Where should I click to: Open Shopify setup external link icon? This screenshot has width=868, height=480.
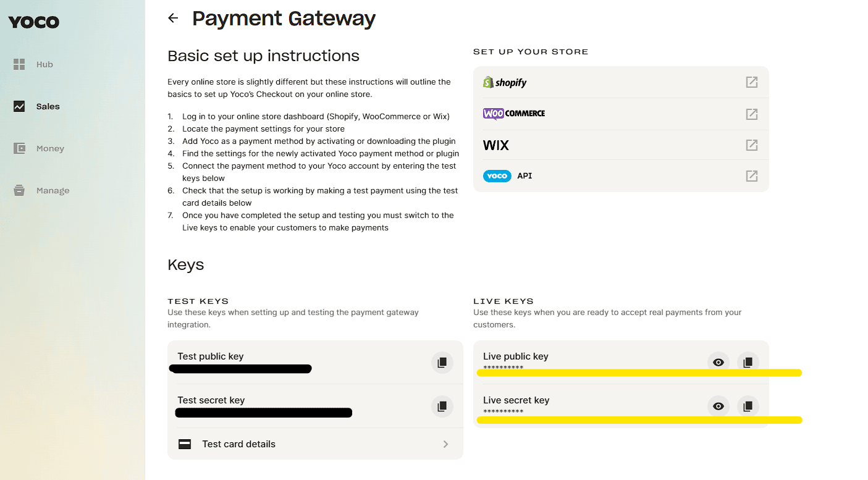pos(751,82)
